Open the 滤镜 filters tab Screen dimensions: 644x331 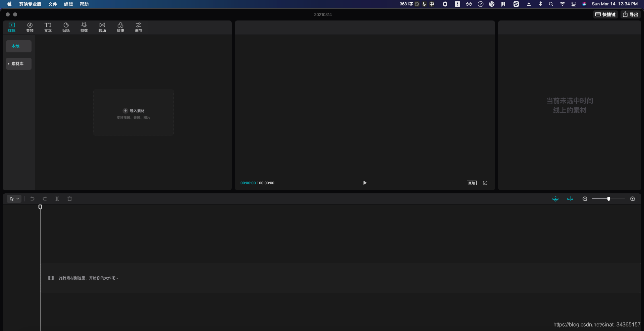[x=120, y=27]
